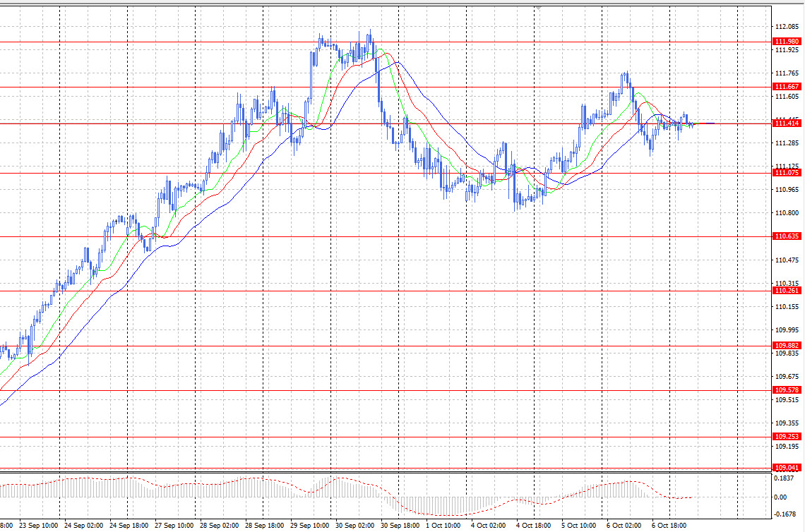Image resolution: width=805 pixels, height=532 pixels.
Task: Click the 4 Oct 18:00 time label
Action: 533,526
